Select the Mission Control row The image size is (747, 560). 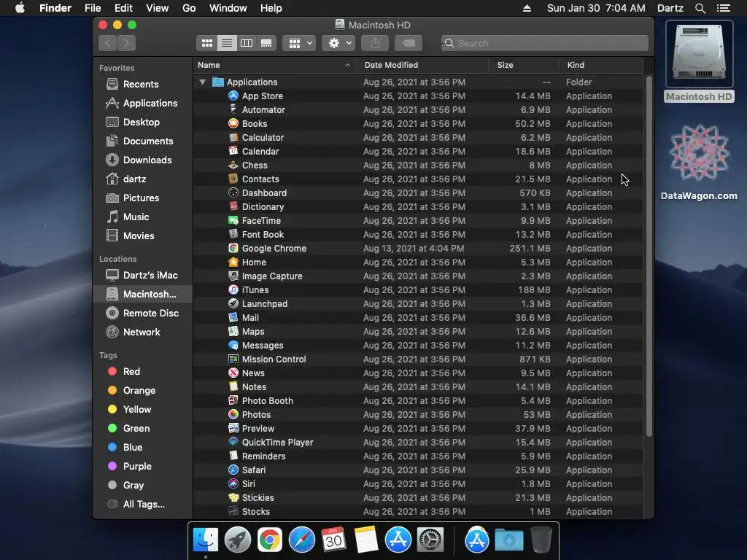click(418, 359)
